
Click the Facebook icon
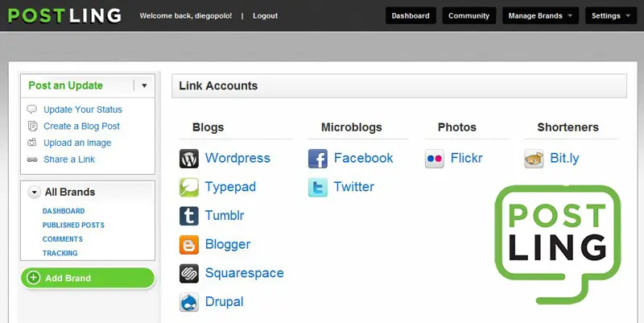click(318, 159)
